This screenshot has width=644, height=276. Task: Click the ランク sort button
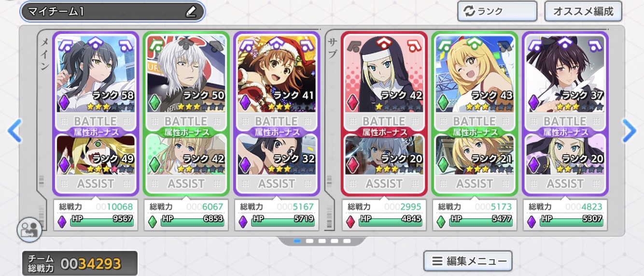coord(497,12)
